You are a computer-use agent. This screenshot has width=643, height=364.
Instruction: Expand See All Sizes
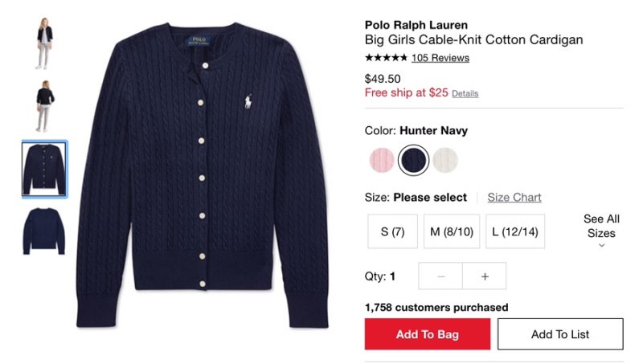(x=601, y=227)
